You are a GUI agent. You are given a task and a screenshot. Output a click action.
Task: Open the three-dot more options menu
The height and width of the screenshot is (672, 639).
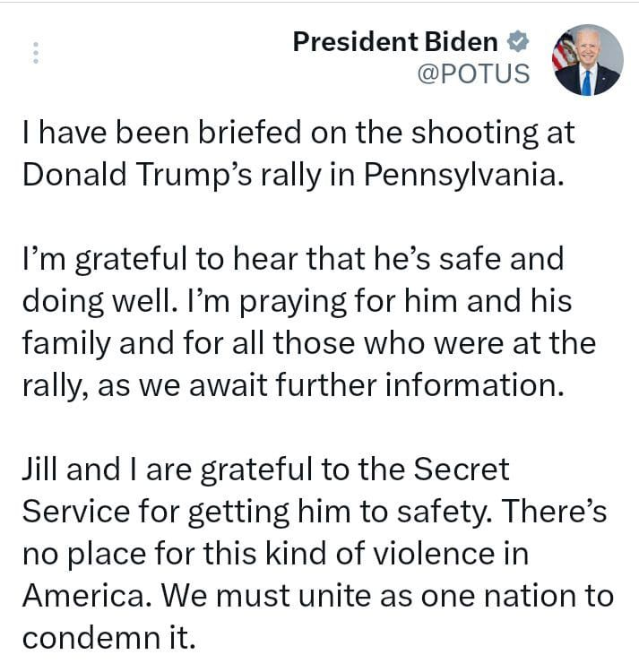click(x=36, y=53)
